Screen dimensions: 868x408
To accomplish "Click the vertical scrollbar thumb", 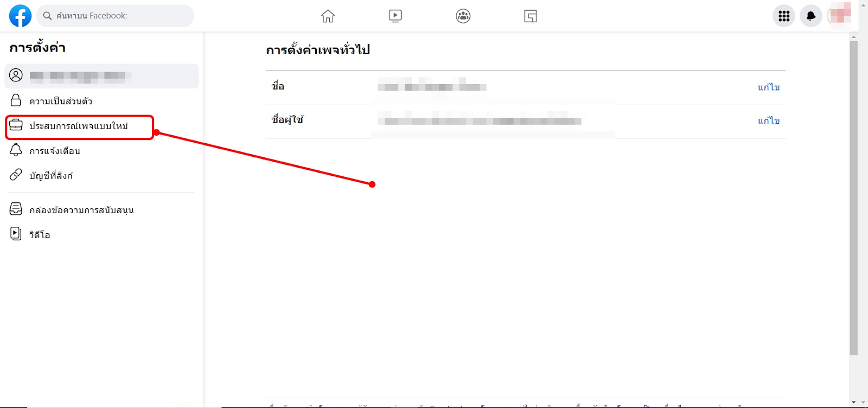I will tap(854, 198).
